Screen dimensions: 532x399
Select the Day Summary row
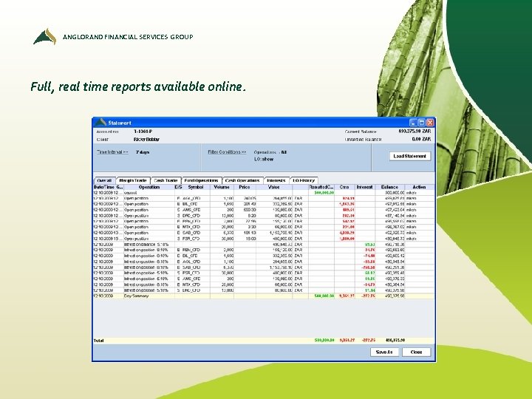tap(263, 296)
